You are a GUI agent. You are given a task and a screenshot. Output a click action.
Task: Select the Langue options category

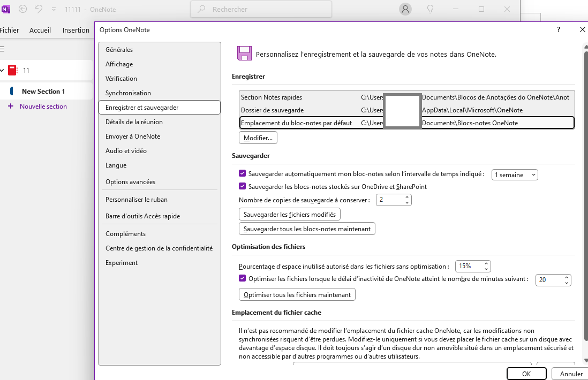tap(160, 165)
